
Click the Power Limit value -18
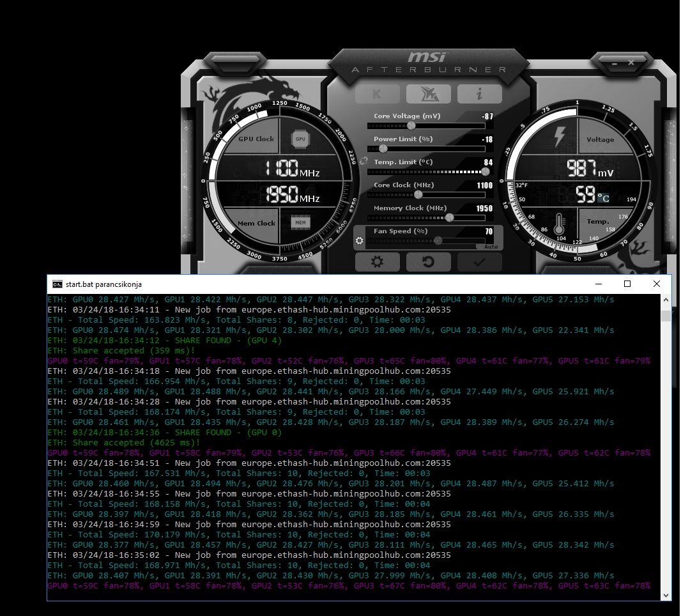pos(487,139)
